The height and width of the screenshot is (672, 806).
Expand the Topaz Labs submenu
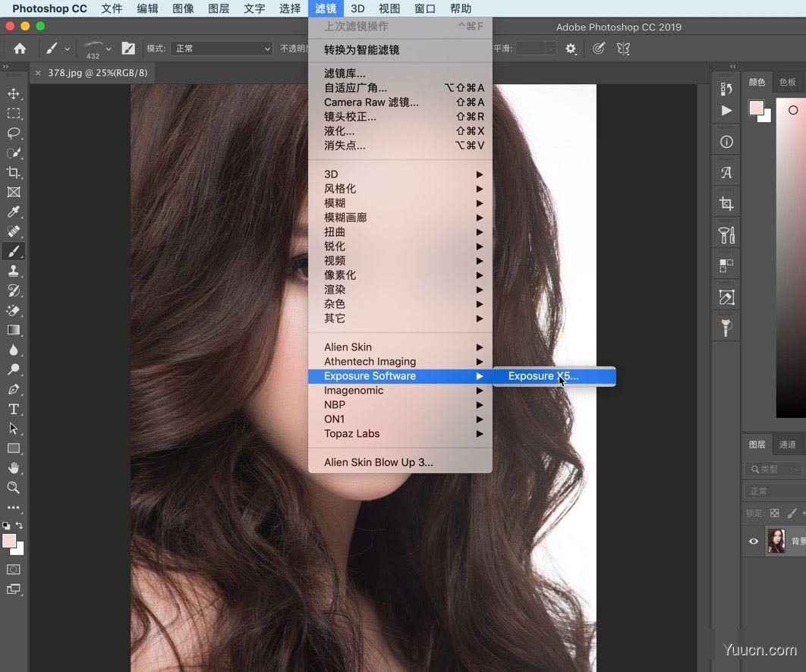(x=400, y=434)
